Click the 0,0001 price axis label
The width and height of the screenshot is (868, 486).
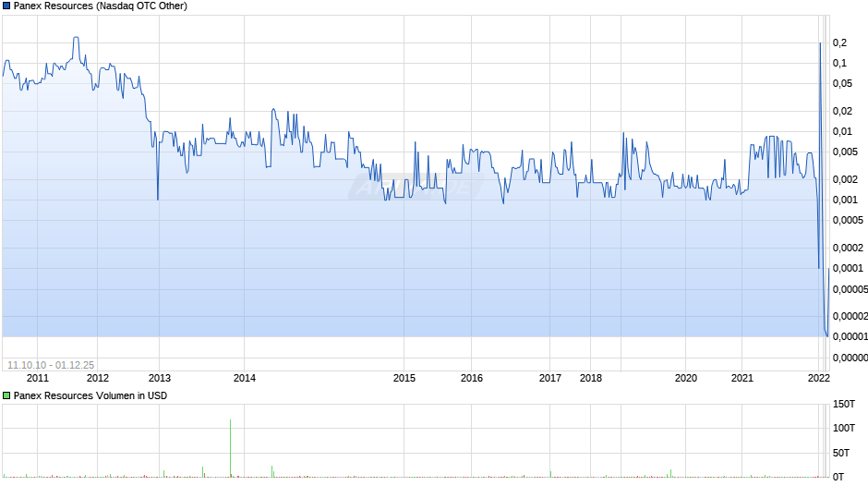[x=848, y=268]
